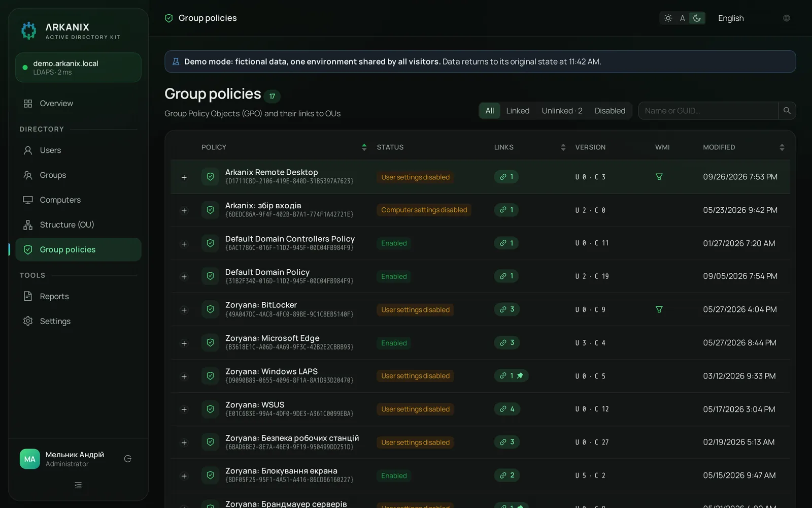Collapse the sidebar menu
The image size is (812, 508).
(78, 485)
